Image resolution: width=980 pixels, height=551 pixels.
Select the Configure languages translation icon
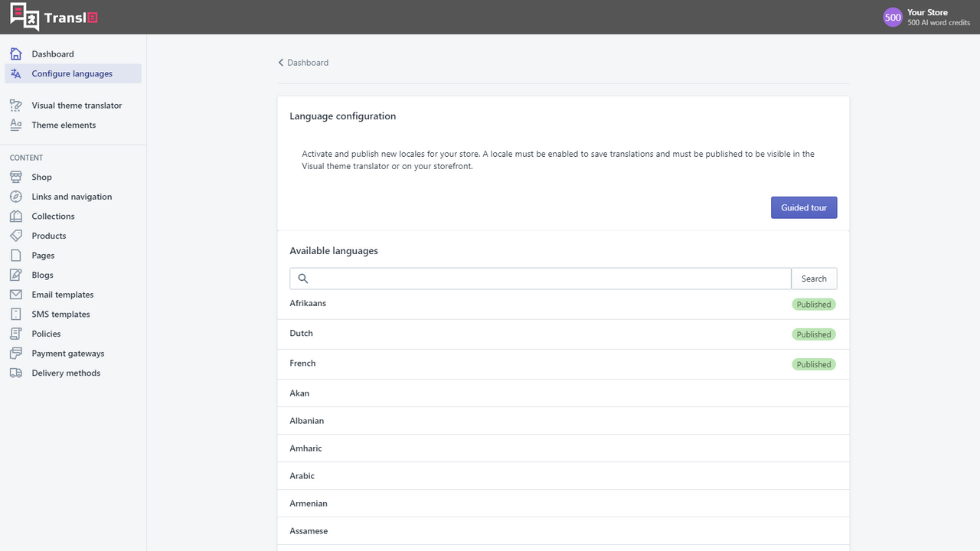point(16,73)
